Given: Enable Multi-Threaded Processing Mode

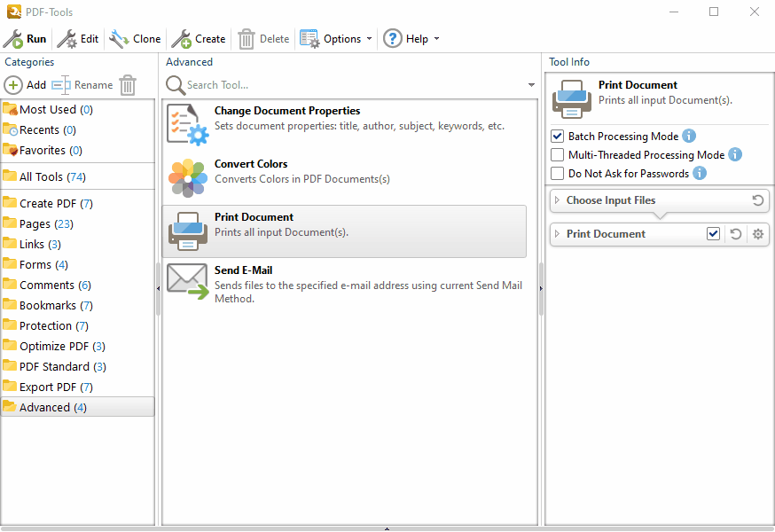Looking at the screenshot, I should click(x=558, y=154).
